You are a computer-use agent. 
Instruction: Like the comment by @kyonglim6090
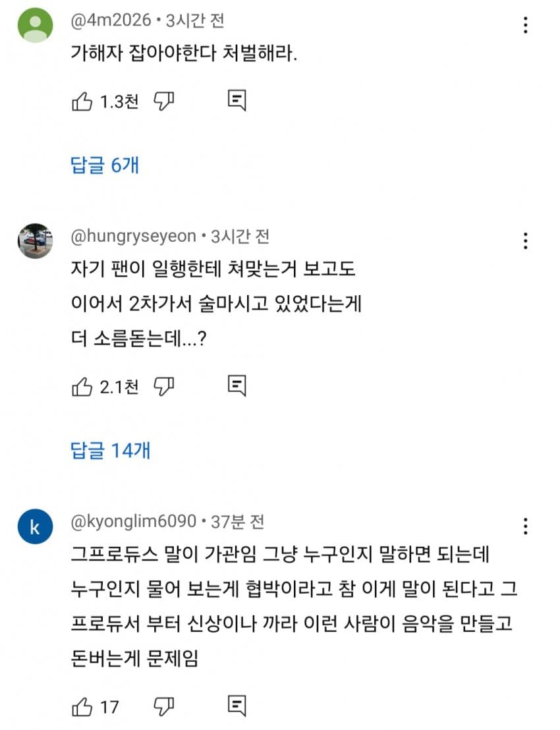coord(82,707)
